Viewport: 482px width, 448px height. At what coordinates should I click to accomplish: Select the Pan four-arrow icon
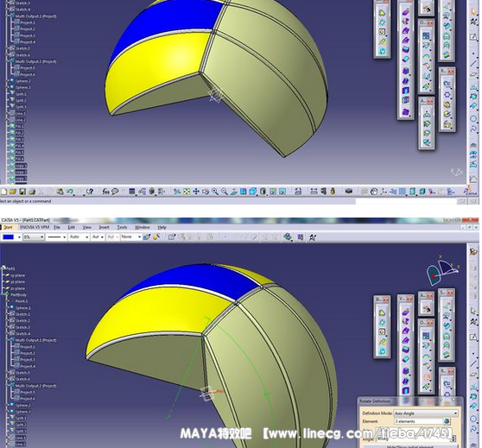(x=196, y=192)
